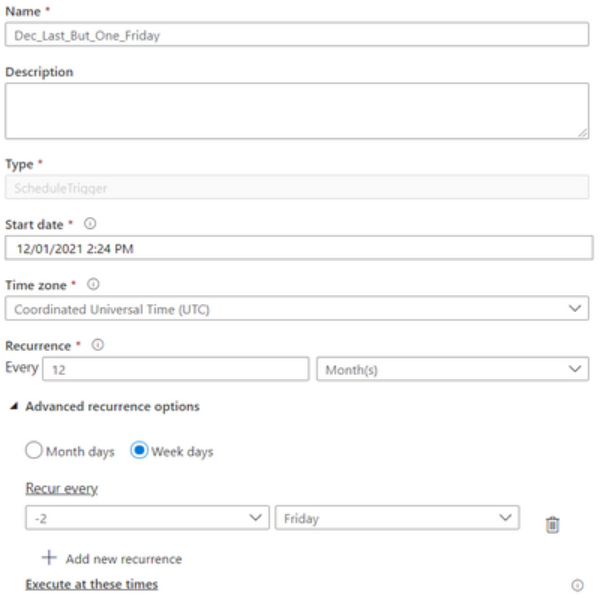Select the Month days radio option
The image size is (603, 598).
click(34, 450)
